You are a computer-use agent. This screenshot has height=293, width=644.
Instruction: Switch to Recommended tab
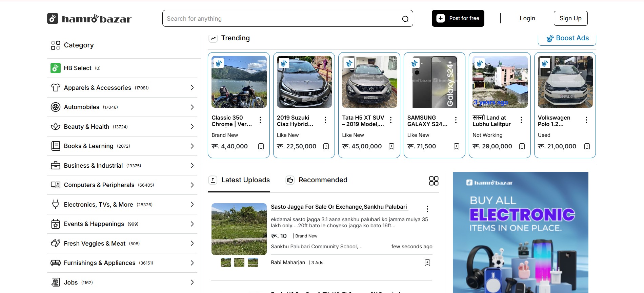(x=317, y=180)
